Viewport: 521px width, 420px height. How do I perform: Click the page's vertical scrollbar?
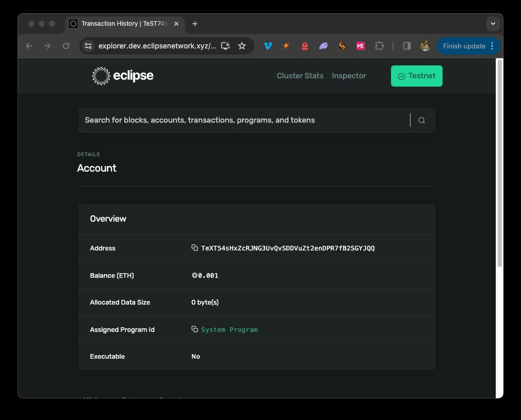coord(499,165)
